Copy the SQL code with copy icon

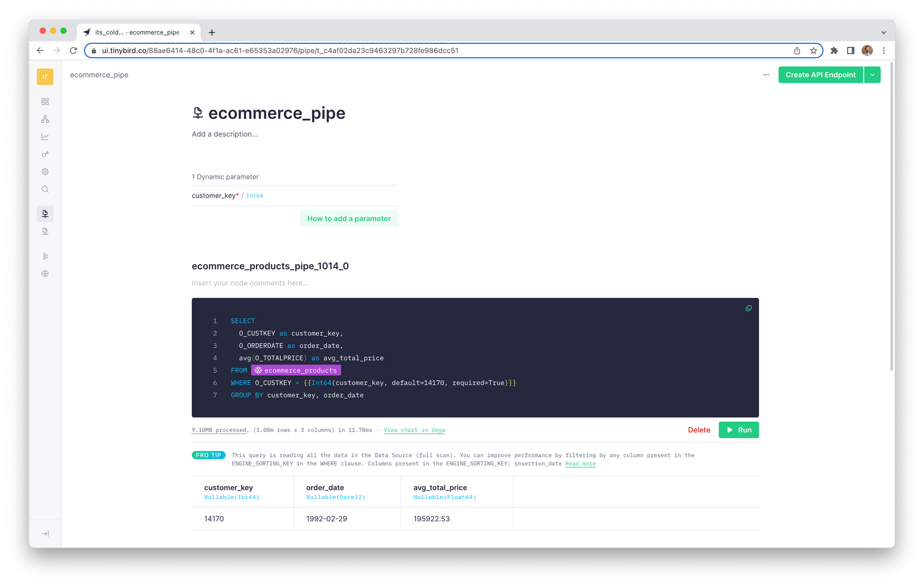tap(748, 308)
